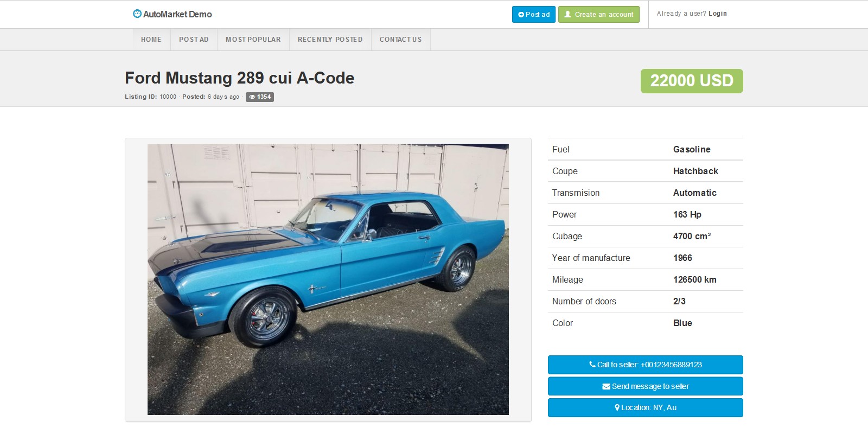Go to Most Popular listings
Image resolution: width=868 pixels, height=434 pixels.
click(x=253, y=40)
